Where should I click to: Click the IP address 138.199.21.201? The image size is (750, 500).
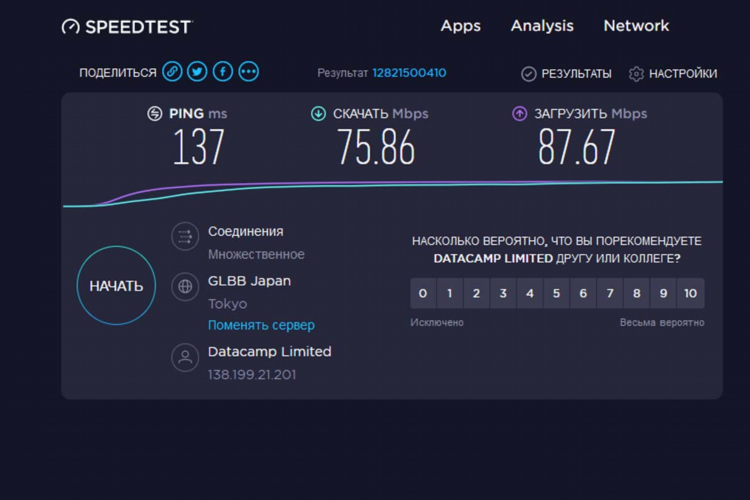tap(252, 375)
